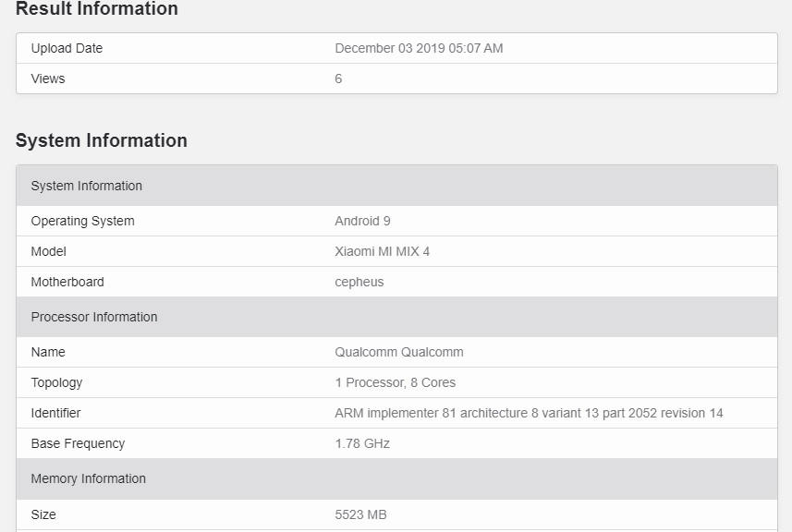Click the System Information main heading
The image size is (792, 532).
[x=102, y=140]
